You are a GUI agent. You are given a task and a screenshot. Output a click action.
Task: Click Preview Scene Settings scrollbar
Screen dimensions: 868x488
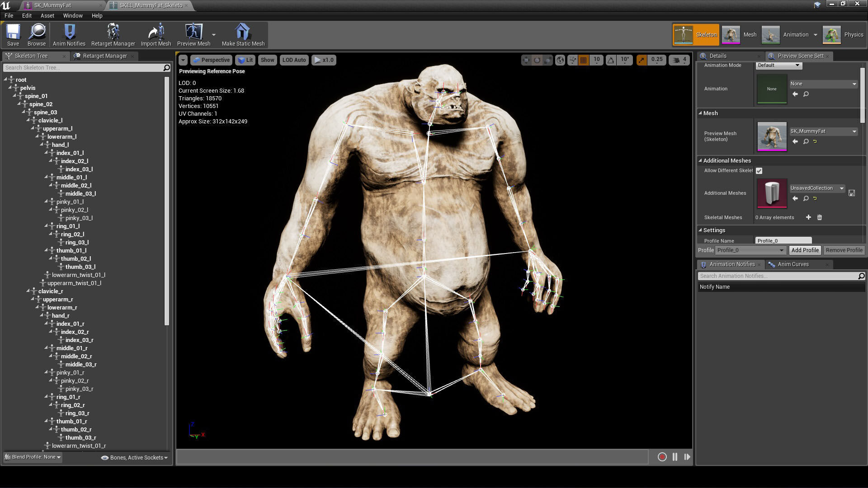[x=863, y=95]
